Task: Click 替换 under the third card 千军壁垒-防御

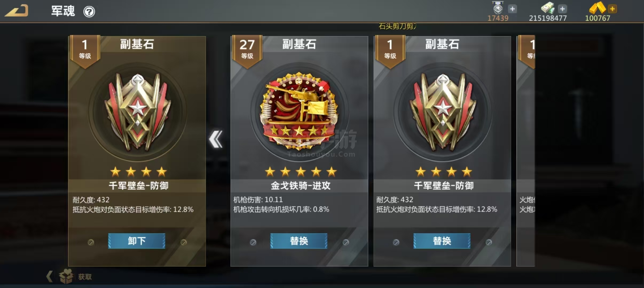Action: [442, 241]
